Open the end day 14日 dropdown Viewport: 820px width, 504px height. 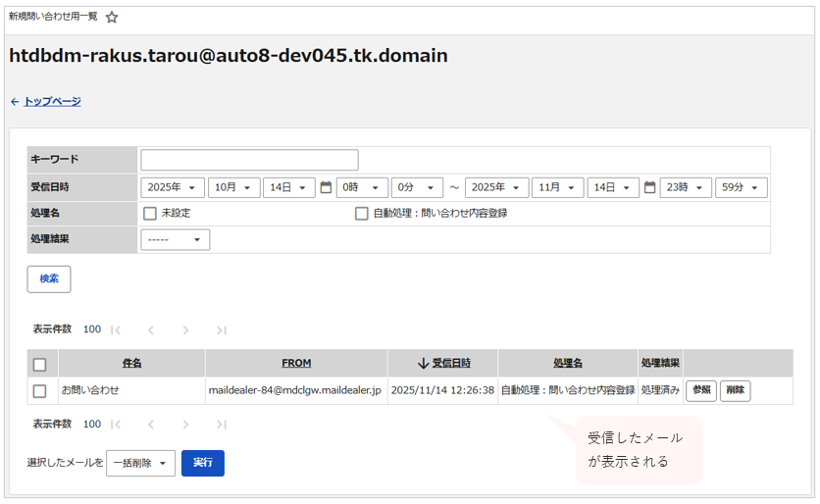tap(613, 187)
